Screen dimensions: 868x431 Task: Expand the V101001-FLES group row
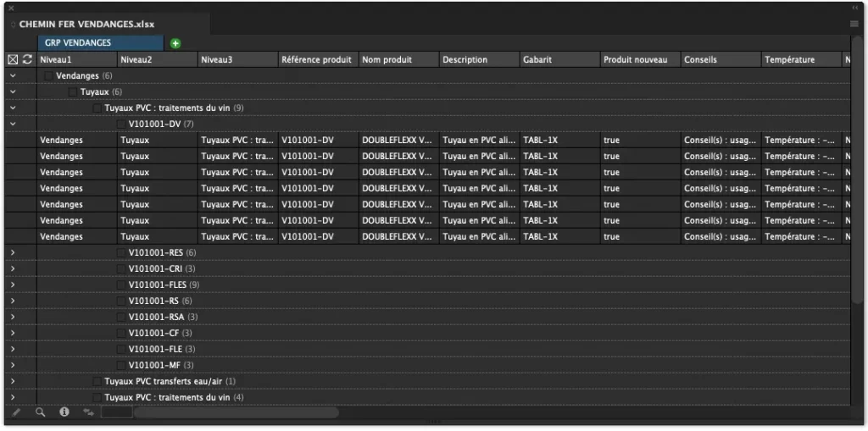coord(13,285)
